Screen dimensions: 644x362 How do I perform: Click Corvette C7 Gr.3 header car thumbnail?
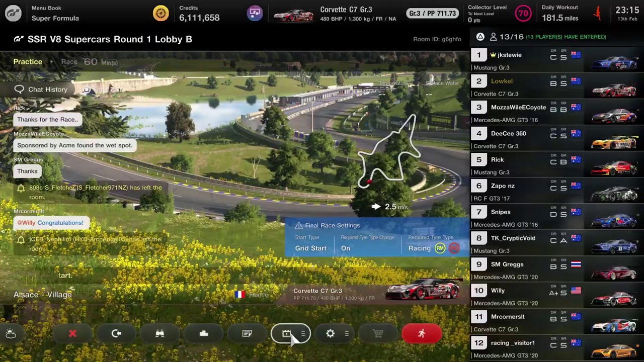(293, 15)
